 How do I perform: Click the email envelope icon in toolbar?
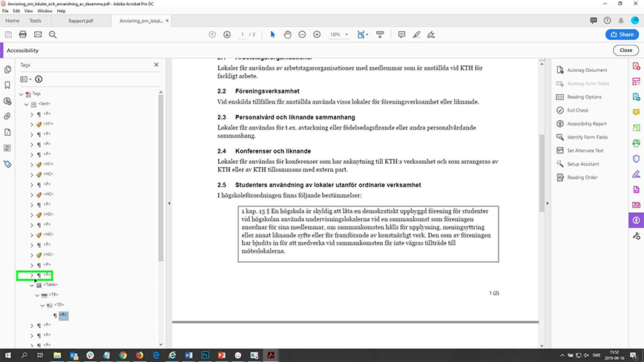click(39, 35)
